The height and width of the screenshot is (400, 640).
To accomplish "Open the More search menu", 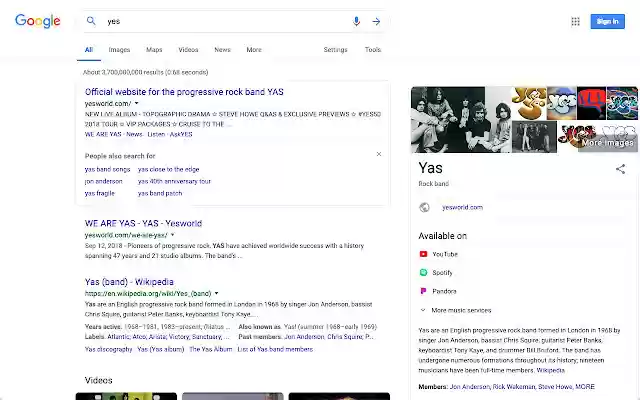I will click(254, 50).
